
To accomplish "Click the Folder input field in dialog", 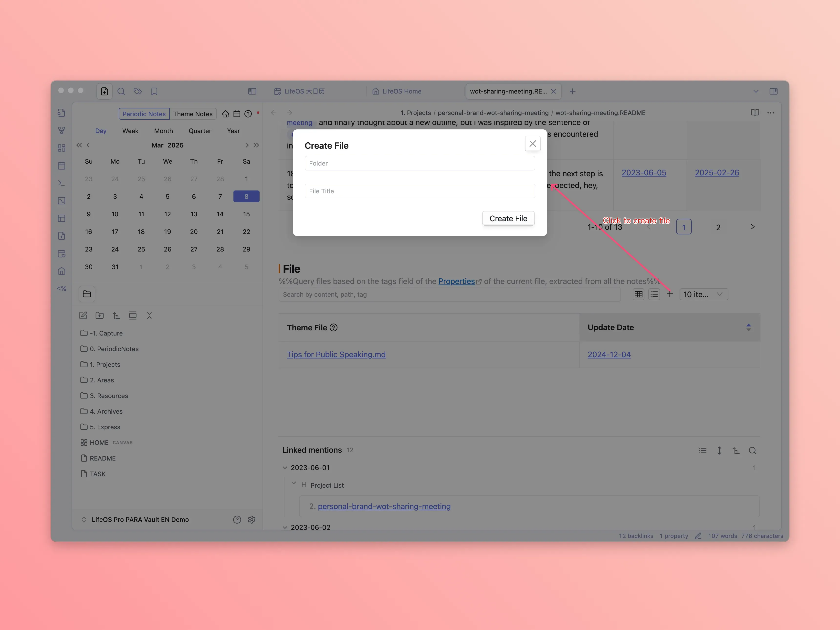I will click(x=420, y=163).
